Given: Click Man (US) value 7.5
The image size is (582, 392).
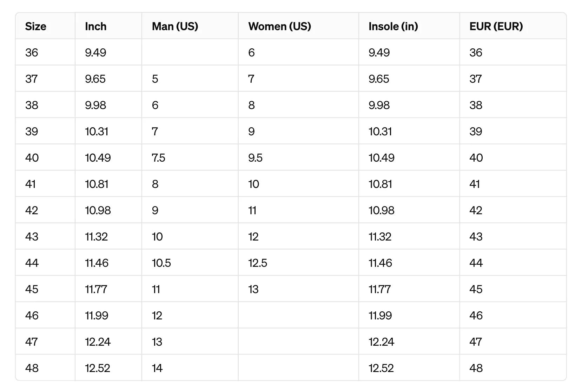Looking at the screenshot, I should 158,158.
